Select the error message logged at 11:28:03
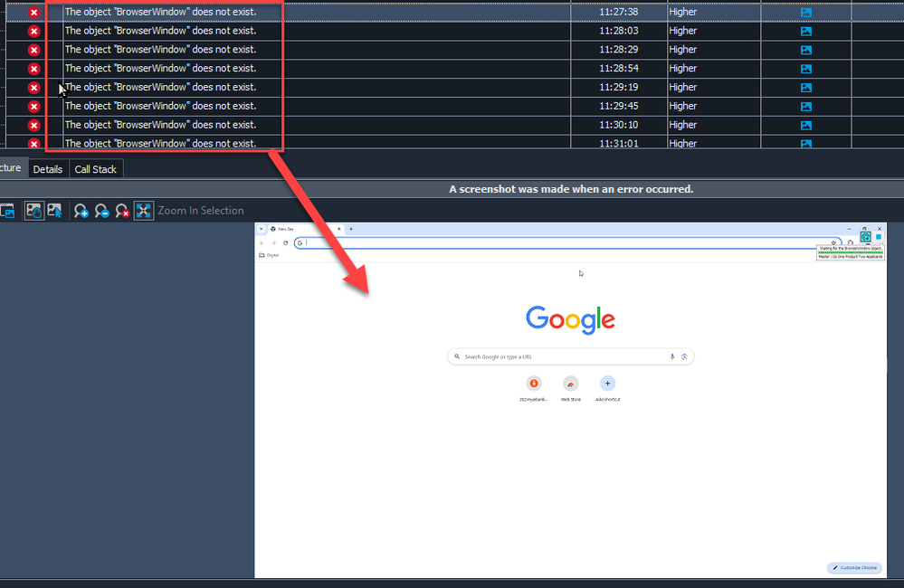This screenshot has width=904, height=588. tap(160, 31)
